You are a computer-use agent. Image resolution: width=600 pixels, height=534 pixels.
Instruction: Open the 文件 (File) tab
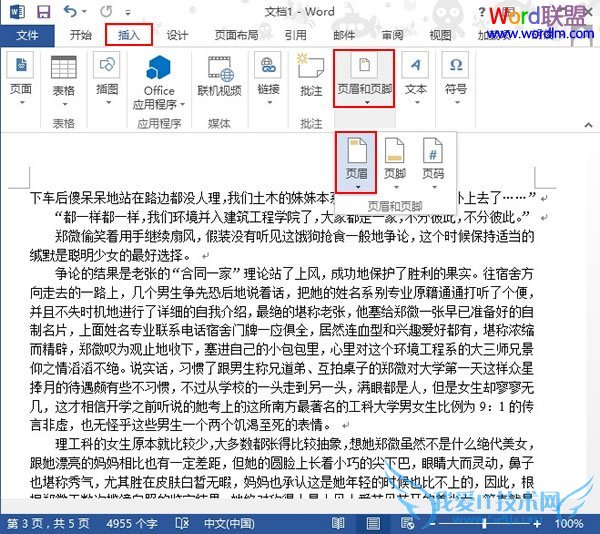(27, 36)
